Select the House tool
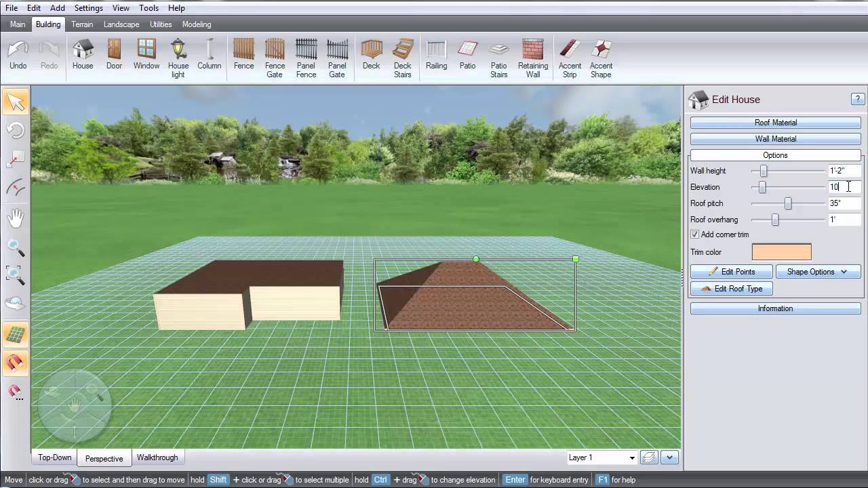Image resolution: width=868 pixels, height=488 pixels. (x=83, y=55)
